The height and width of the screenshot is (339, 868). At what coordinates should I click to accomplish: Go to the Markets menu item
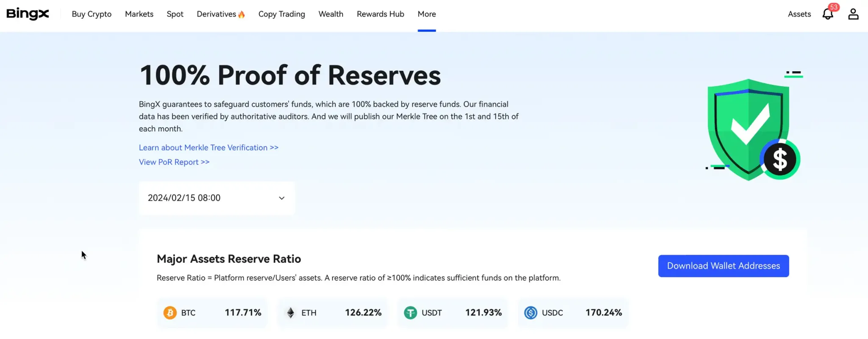[x=139, y=14]
